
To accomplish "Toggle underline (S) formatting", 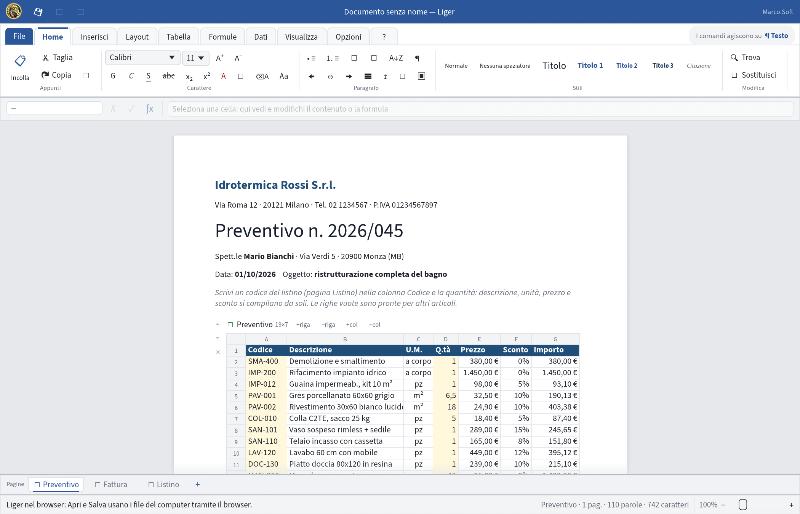I will tap(148, 77).
